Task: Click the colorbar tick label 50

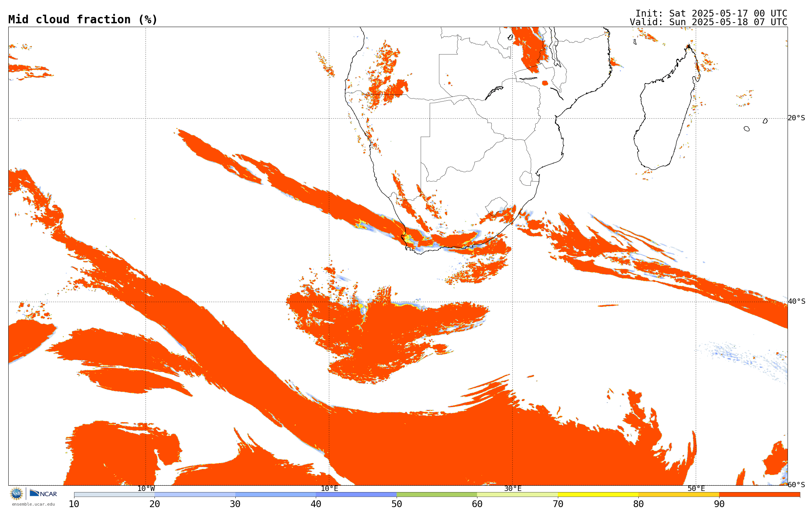Action: [397, 504]
